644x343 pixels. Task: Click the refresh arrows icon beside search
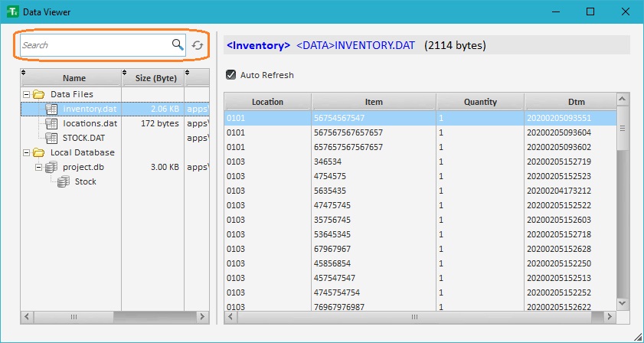point(198,45)
